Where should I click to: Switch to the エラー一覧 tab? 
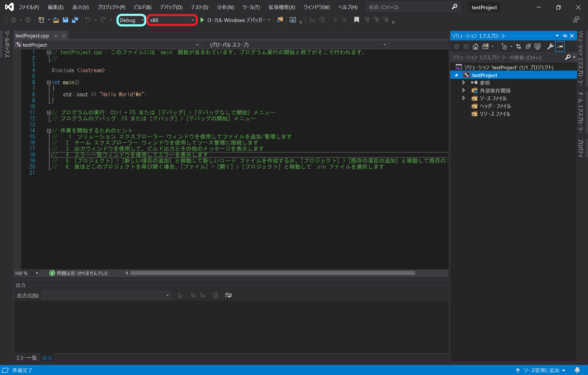(26, 358)
